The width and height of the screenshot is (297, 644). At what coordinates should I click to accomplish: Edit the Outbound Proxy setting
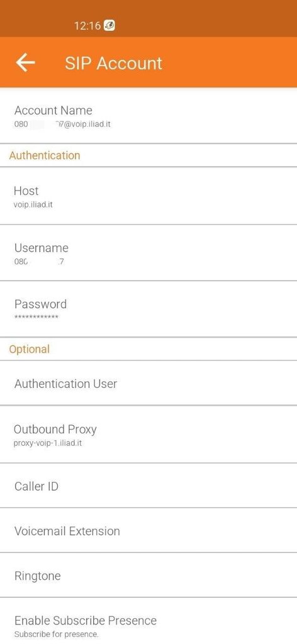pyautogui.click(x=148, y=435)
